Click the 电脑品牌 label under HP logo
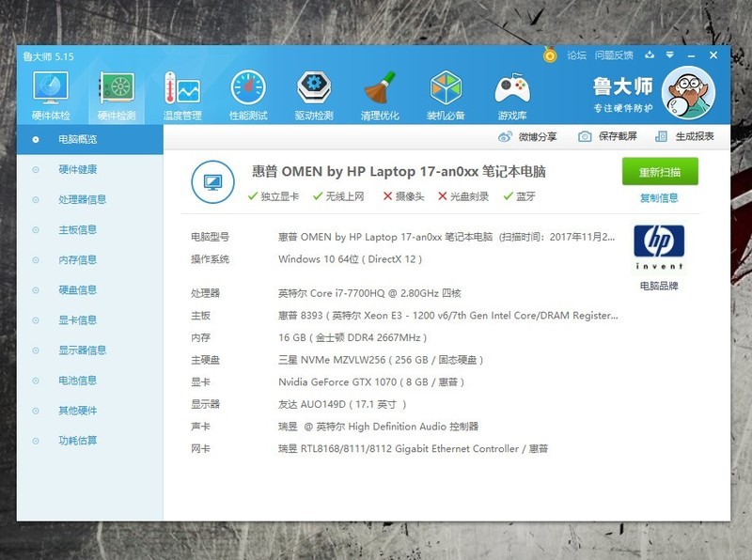This screenshot has width=752, height=560. [659, 287]
